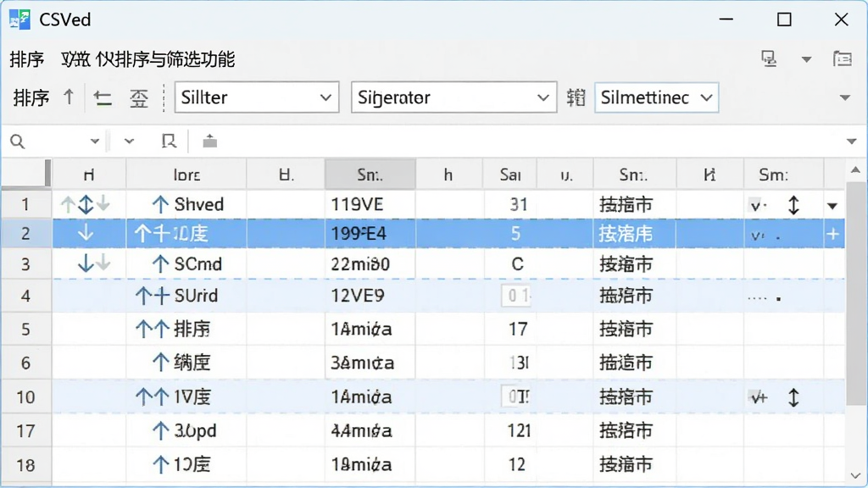Expand the dropdown arrow beside the monitor icon
Viewport: 868px width, 488px height.
pyautogui.click(x=807, y=59)
